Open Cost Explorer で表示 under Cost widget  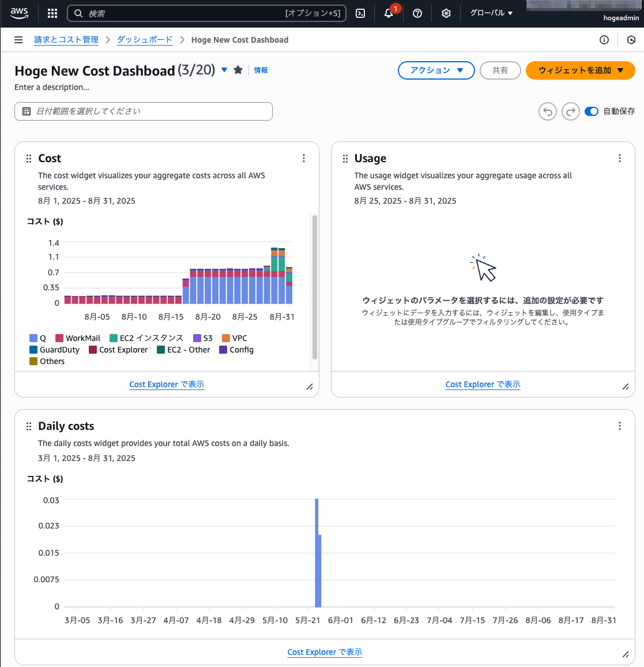click(167, 384)
